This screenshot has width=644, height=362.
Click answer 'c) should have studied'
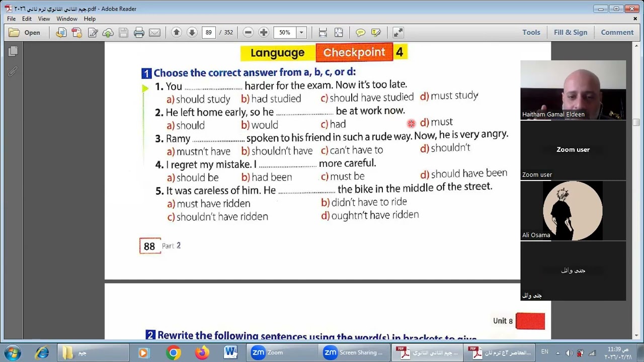[x=367, y=98]
